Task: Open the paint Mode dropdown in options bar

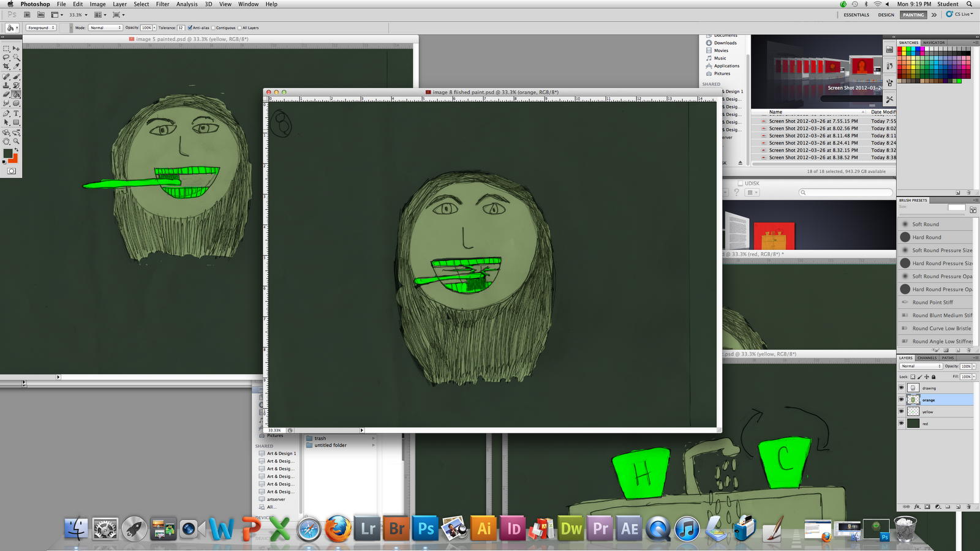Action: 105,28
